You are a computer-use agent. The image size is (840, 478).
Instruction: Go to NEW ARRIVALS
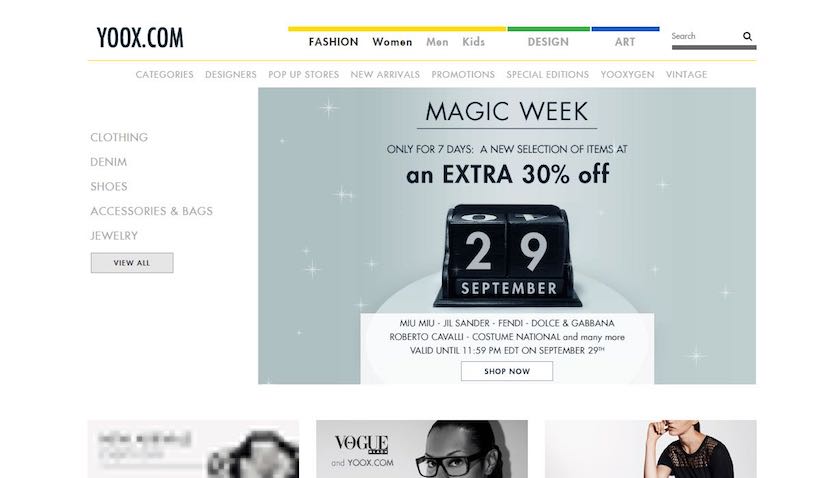(385, 74)
